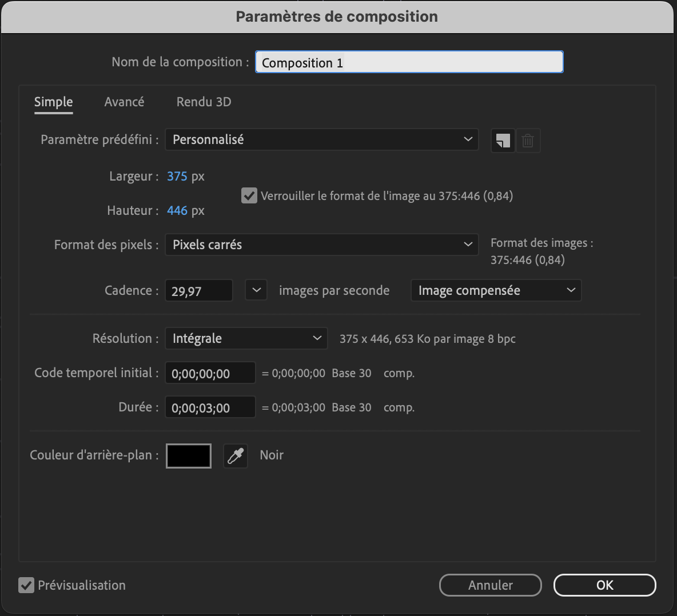
Task: Open the Format des pixels dropdown
Action: (x=322, y=245)
